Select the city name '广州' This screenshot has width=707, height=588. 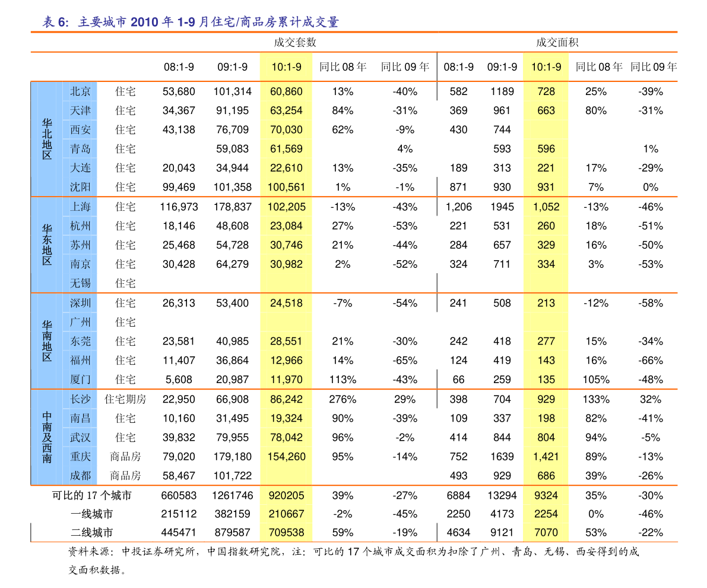coord(80,322)
